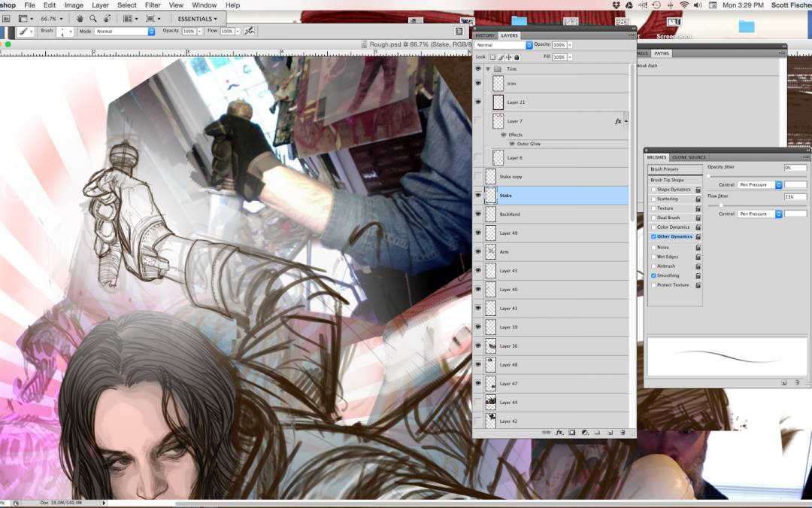The image size is (812, 508).
Task: Switch to the History tab
Action: (x=485, y=35)
